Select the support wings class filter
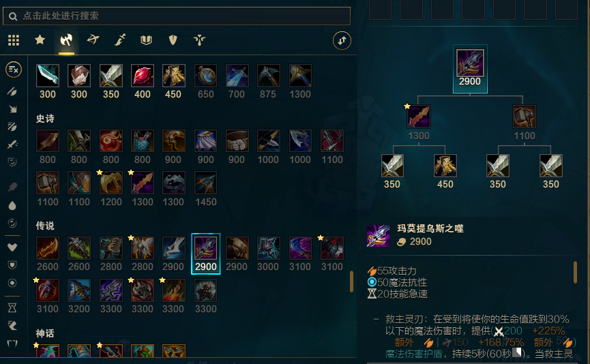Viewport: 590px width, 364px height. 199,40
